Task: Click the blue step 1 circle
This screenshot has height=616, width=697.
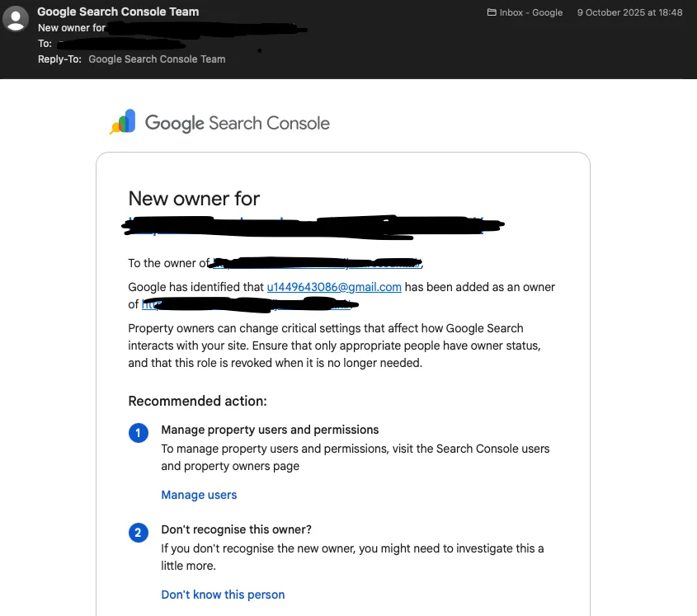Action: click(139, 432)
